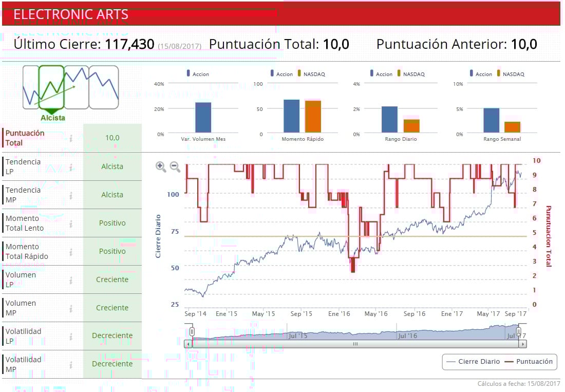Click the blue Accion bar in Rango Diario
The image size is (565, 392).
coord(389,119)
